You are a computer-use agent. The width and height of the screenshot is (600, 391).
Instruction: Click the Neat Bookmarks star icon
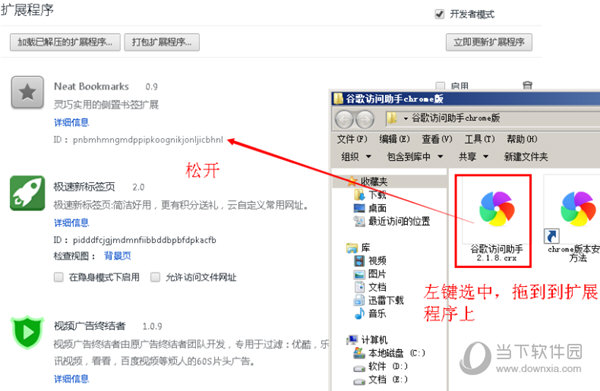pos(27,92)
